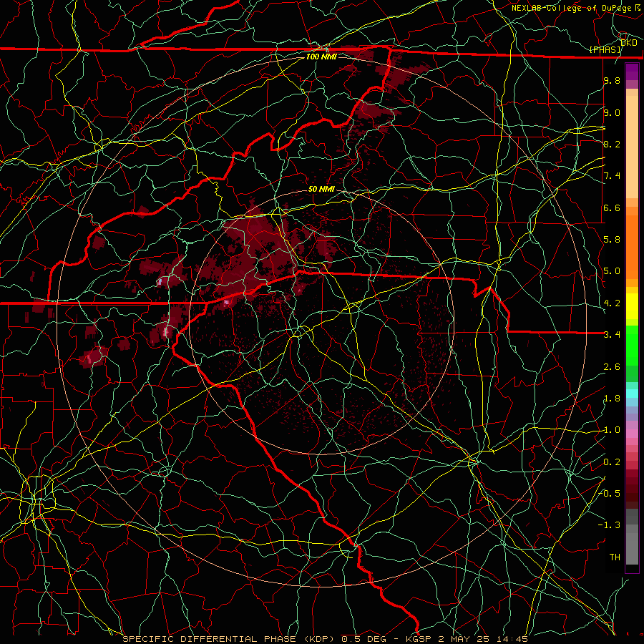Image resolution: width=644 pixels, height=644 pixels.
Task: Click the 3.4 legend value
Action: tap(612, 335)
